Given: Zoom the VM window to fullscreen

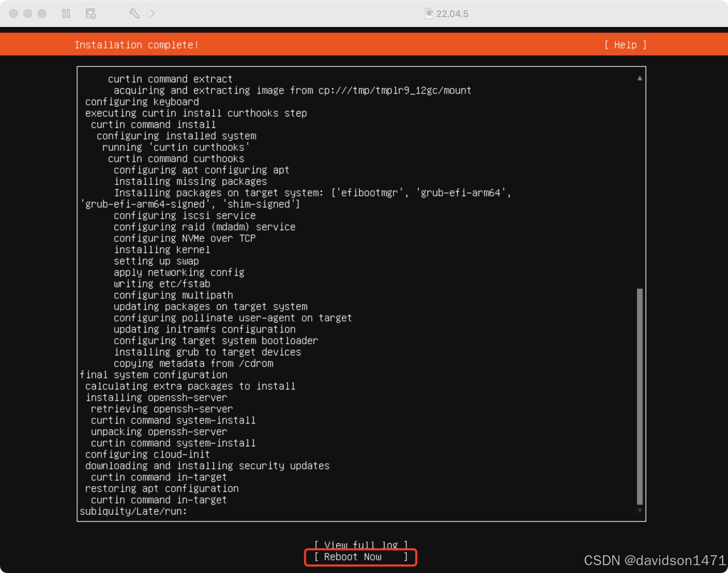Looking at the screenshot, I should tap(42, 14).
